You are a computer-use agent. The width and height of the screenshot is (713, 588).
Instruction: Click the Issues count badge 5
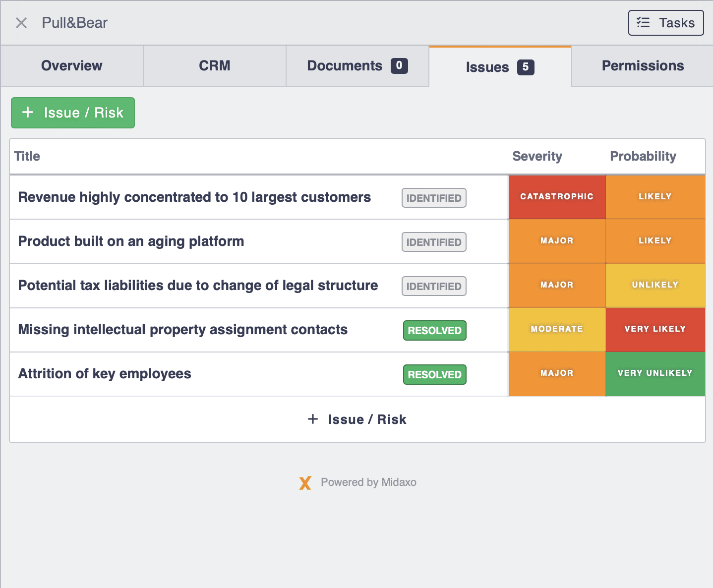coord(526,67)
